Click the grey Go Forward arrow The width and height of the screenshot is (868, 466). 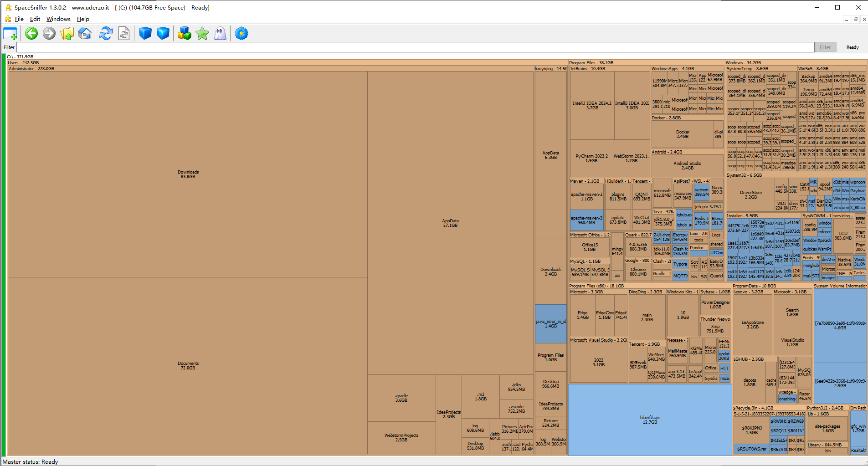coord(49,34)
